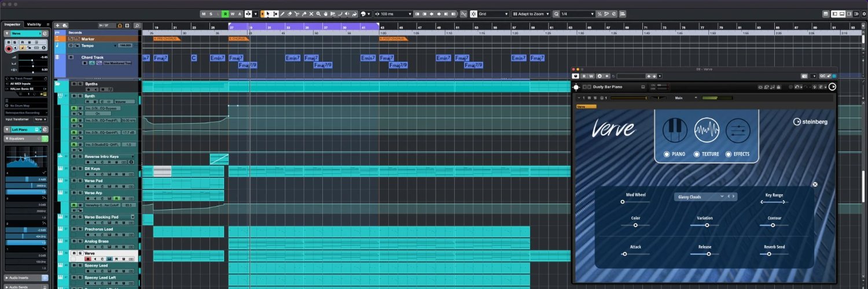Switch to the Inspector tab
868x289 pixels.
click(12, 24)
